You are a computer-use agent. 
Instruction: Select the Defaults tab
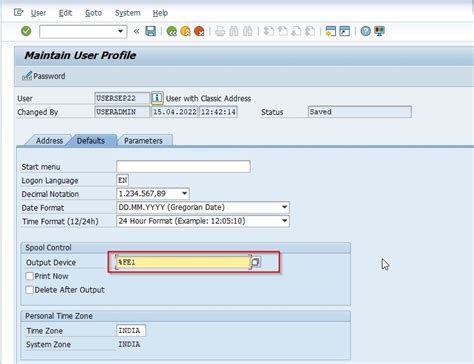pos(91,141)
